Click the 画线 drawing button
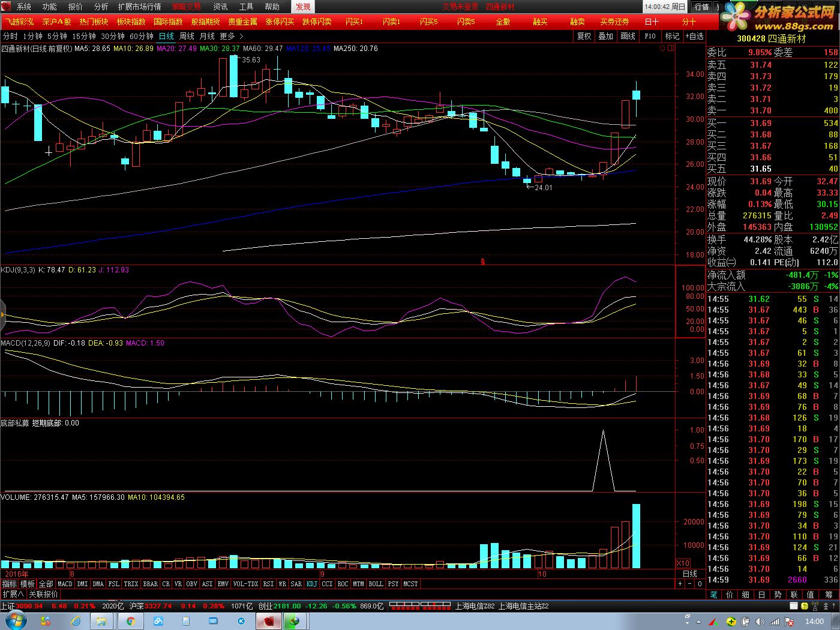840x630 pixels. pyautogui.click(x=628, y=36)
